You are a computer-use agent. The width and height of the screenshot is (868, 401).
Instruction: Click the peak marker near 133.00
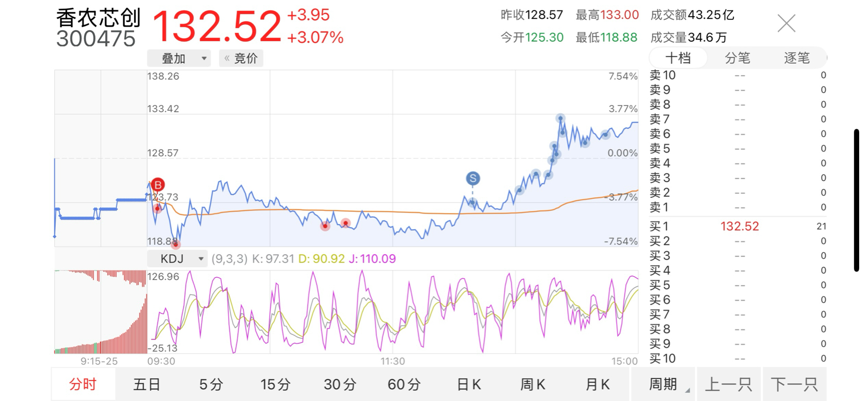[560, 119]
